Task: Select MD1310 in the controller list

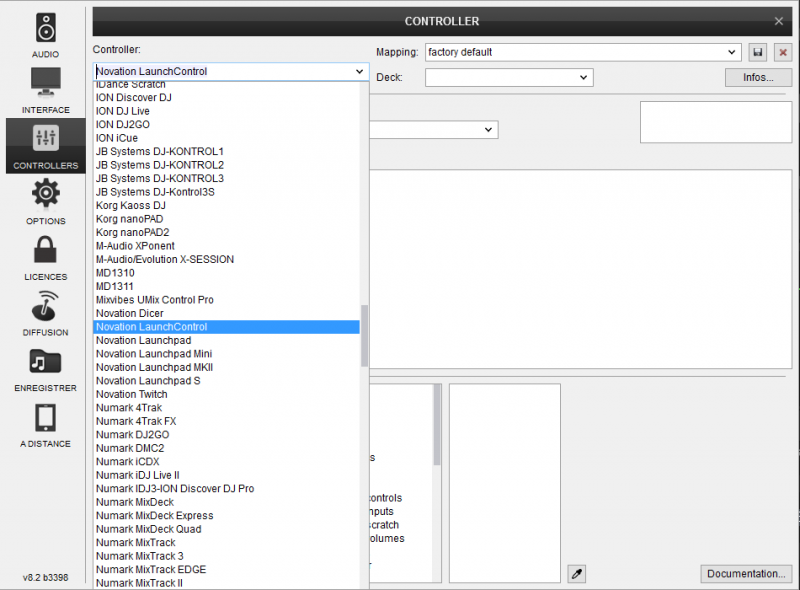Action: [x=227, y=273]
